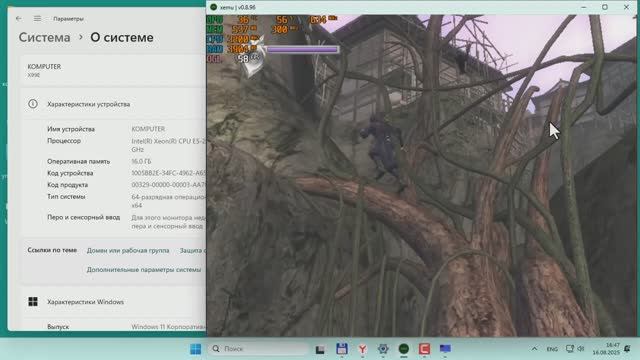640x360 pixels.
Task: Open the floppy disk app in taskbar
Action: 342,349
